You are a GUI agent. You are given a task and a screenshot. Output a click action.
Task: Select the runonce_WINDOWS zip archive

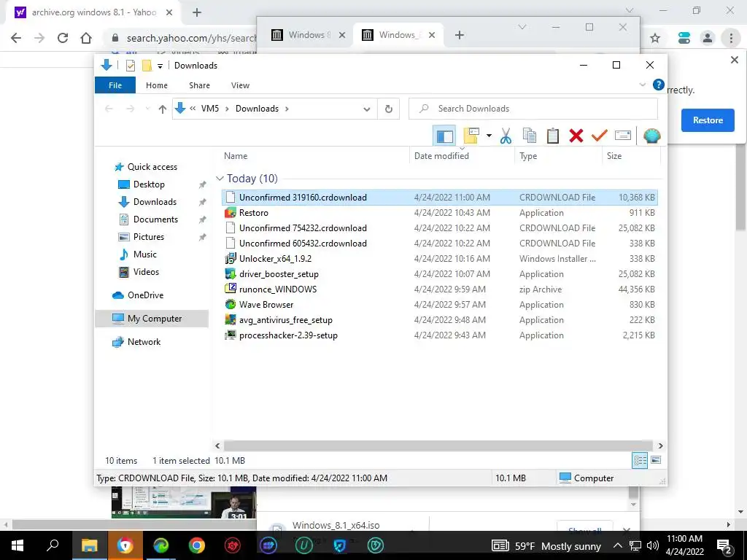[x=440, y=289]
